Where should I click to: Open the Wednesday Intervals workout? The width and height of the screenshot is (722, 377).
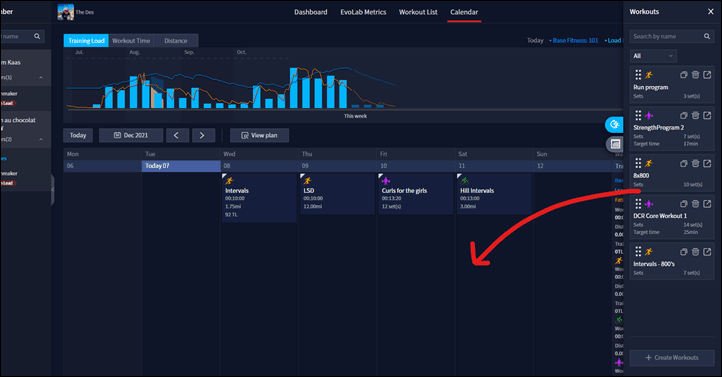point(259,198)
